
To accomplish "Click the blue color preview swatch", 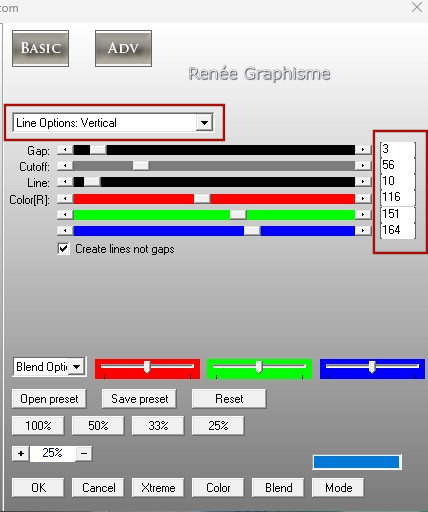I will (x=357, y=462).
